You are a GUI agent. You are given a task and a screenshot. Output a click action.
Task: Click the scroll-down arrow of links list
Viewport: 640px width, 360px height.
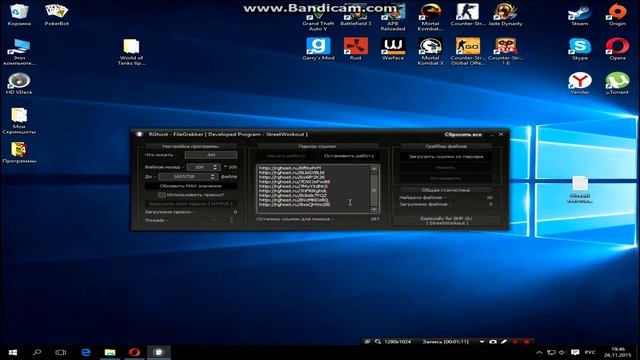(374, 209)
